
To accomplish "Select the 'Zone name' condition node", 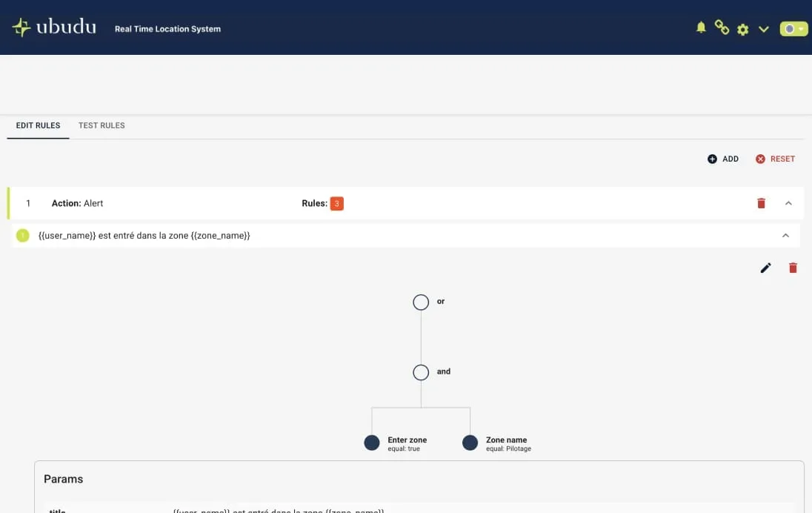I will click(x=470, y=443).
